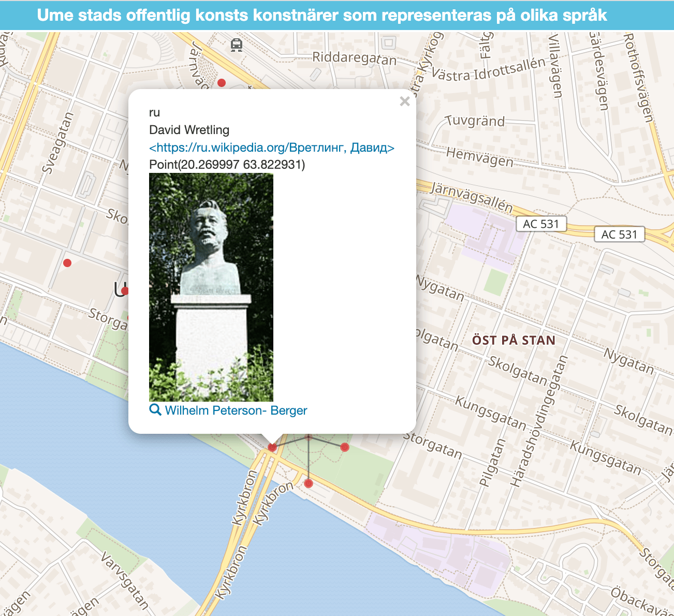
Task: Open the Russian Wikipedia link for David Wretling
Action: click(x=272, y=148)
